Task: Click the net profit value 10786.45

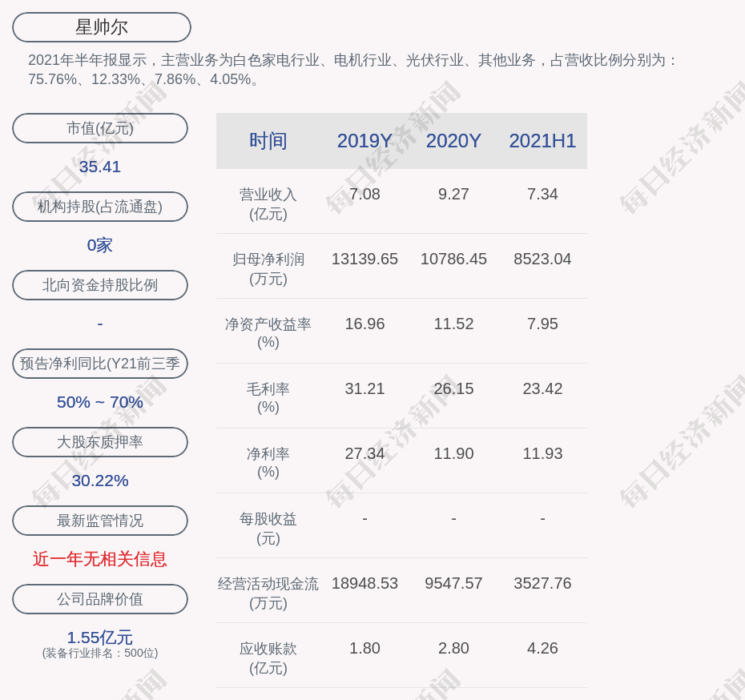Action: (x=453, y=259)
